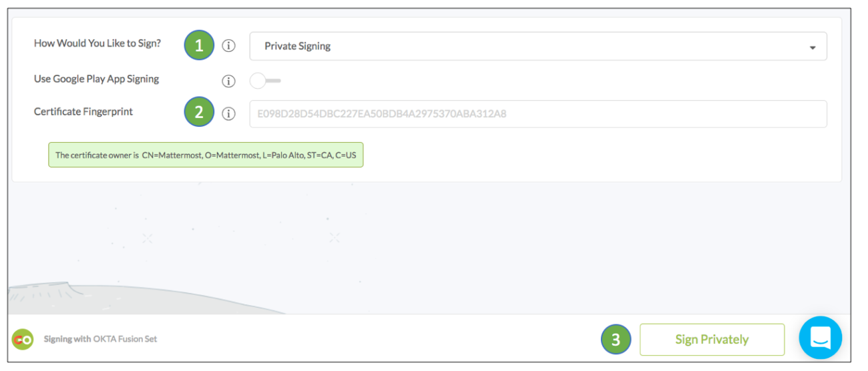Click into the Certificate Fingerprint field
Viewport: 868px width, 371px height.
coord(537,113)
